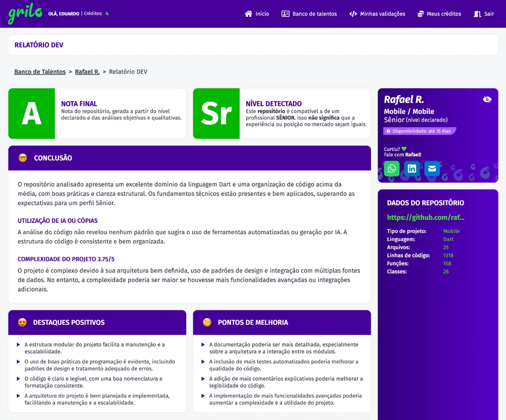Click the green A final grade tile

[32, 113]
